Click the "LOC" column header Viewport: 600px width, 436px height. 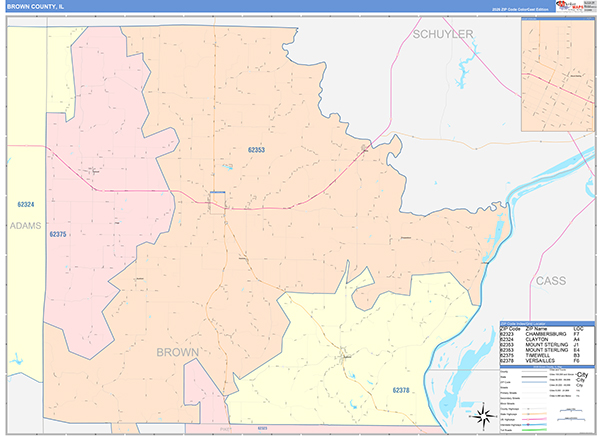(x=578, y=329)
